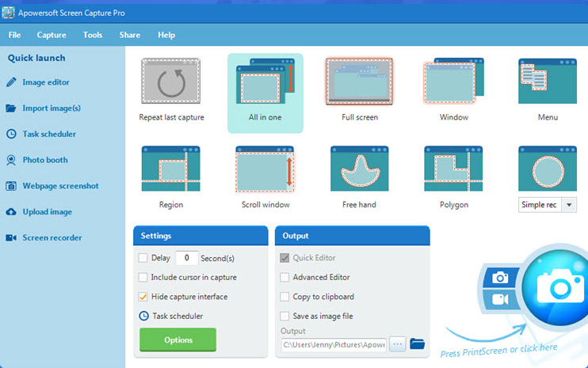Toggle the Quick Editor checkbox

click(284, 258)
